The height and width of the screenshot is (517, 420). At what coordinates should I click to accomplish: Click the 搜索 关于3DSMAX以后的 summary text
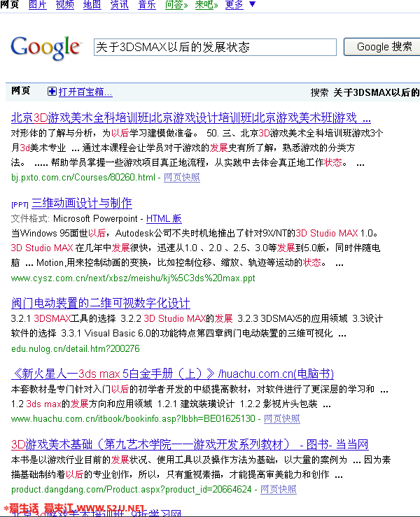click(365, 92)
